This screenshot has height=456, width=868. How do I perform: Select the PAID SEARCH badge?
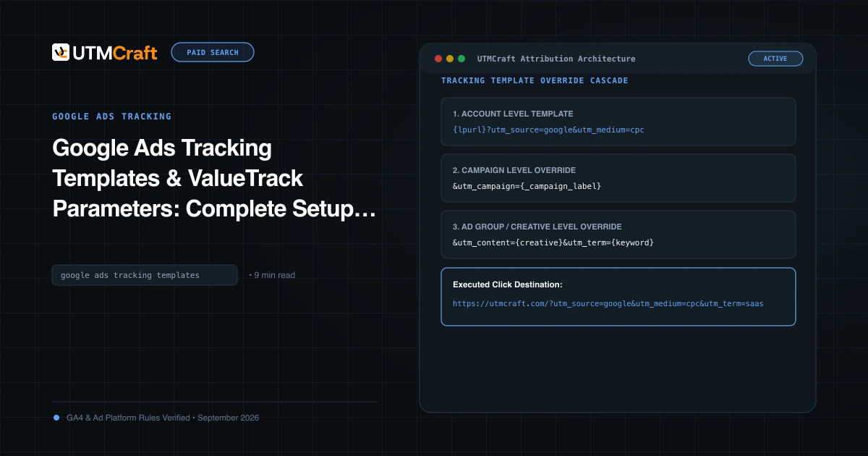tap(213, 52)
